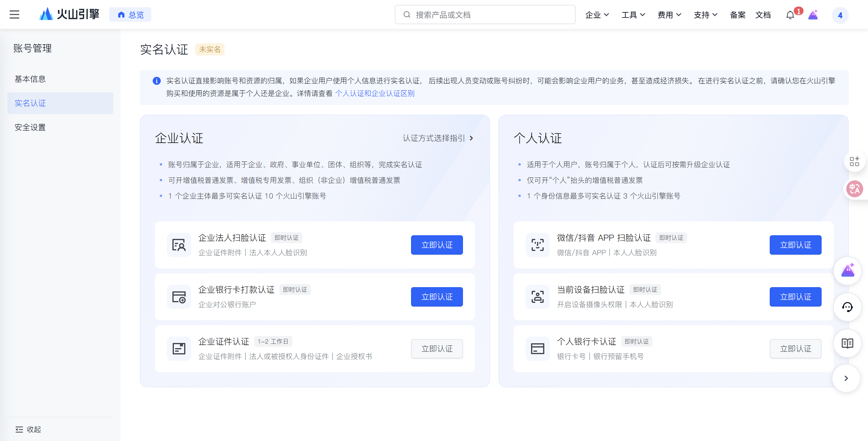Collapse the sidebar with 收起
Image resolution: width=868 pixels, height=441 pixels.
28,429
